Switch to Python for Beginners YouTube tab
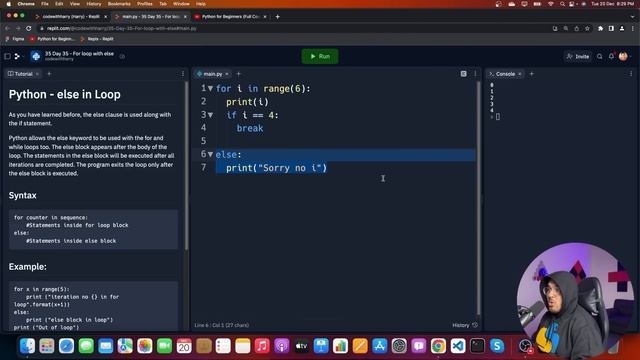The height and width of the screenshot is (360, 640). (x=231, y=17)
